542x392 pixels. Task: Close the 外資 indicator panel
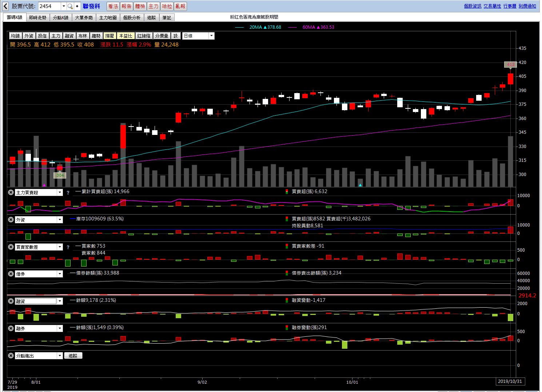click(11, 220)
